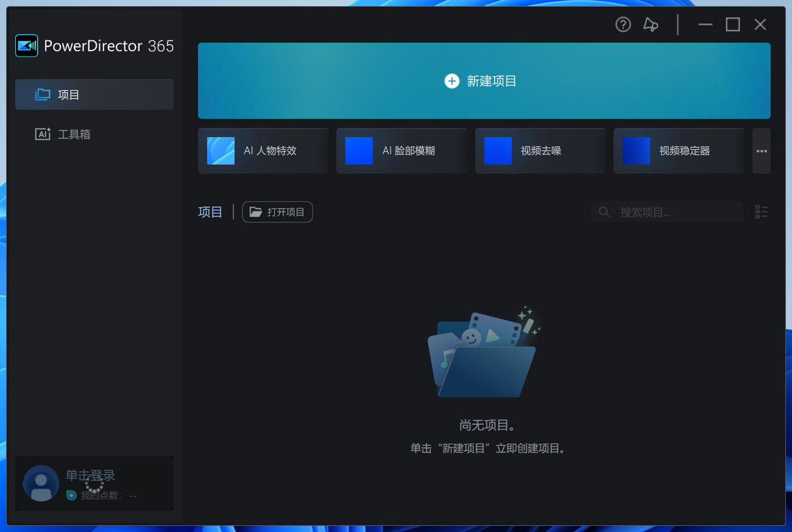The image size is (792, 532).
Task: Launch the 视频去噪 tool
Action: click(x=540, y=151)
